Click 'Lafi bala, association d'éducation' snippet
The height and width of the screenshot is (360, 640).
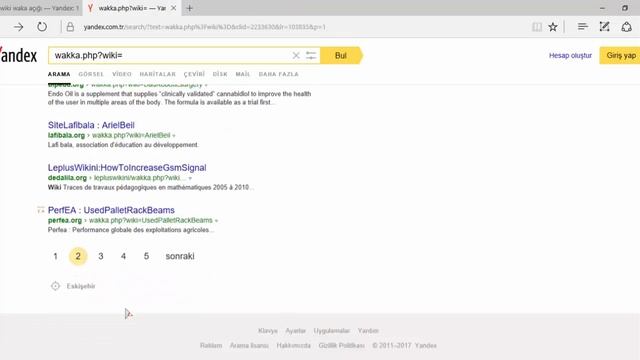[x=123, y=145]
